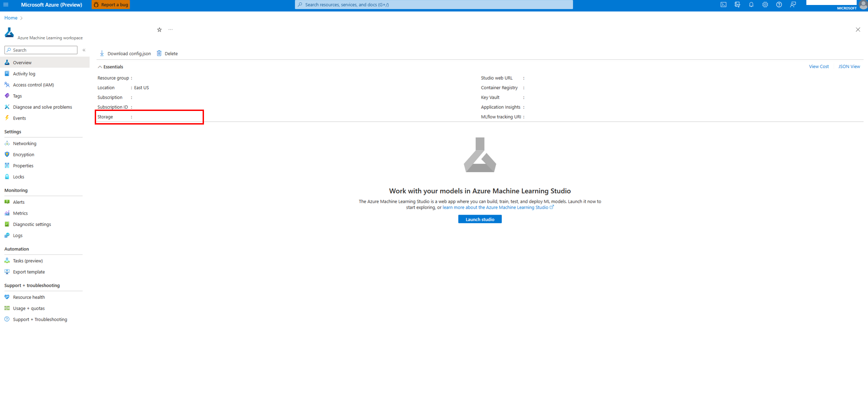The height and width of the screenshot is (413, 868).
Task: Click the sidebar Search input field
Action: click(41, 50)
